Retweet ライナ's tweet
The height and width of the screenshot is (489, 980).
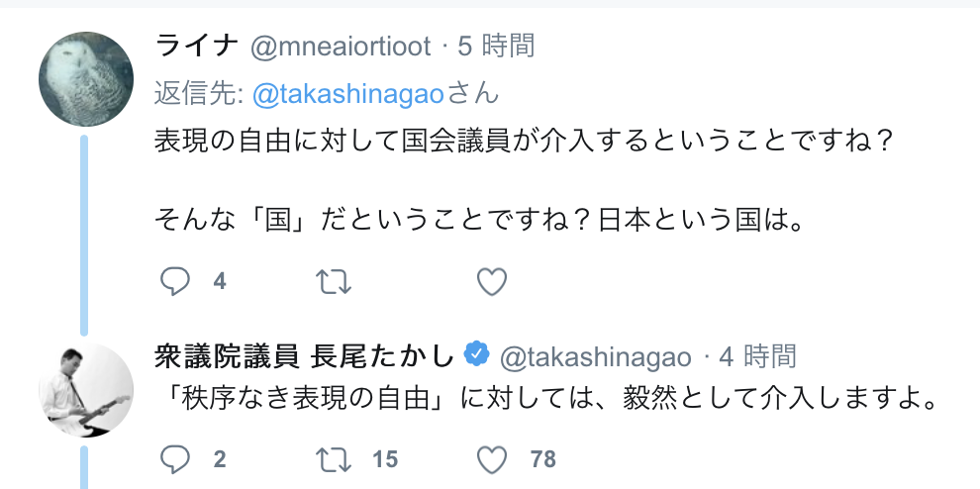tap(334, 282)
